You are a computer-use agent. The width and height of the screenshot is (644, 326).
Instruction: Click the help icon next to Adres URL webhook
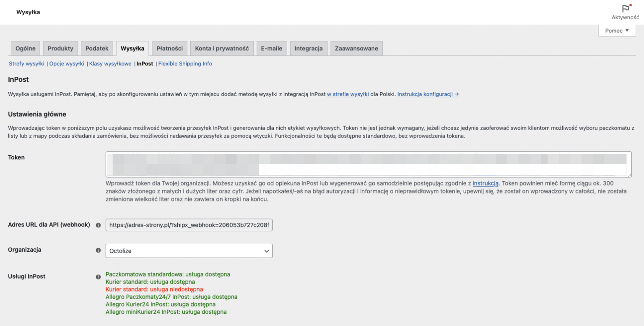[x=99, y=225]
